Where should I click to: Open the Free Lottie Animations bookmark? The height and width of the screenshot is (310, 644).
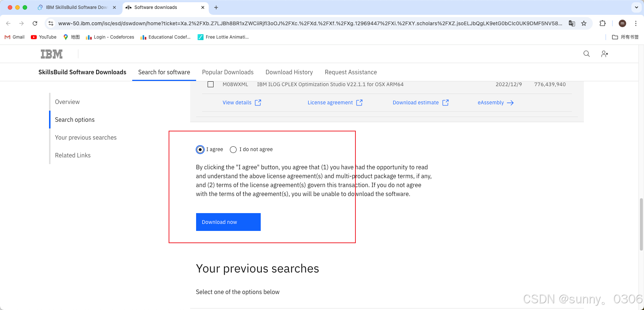point(223,37)
